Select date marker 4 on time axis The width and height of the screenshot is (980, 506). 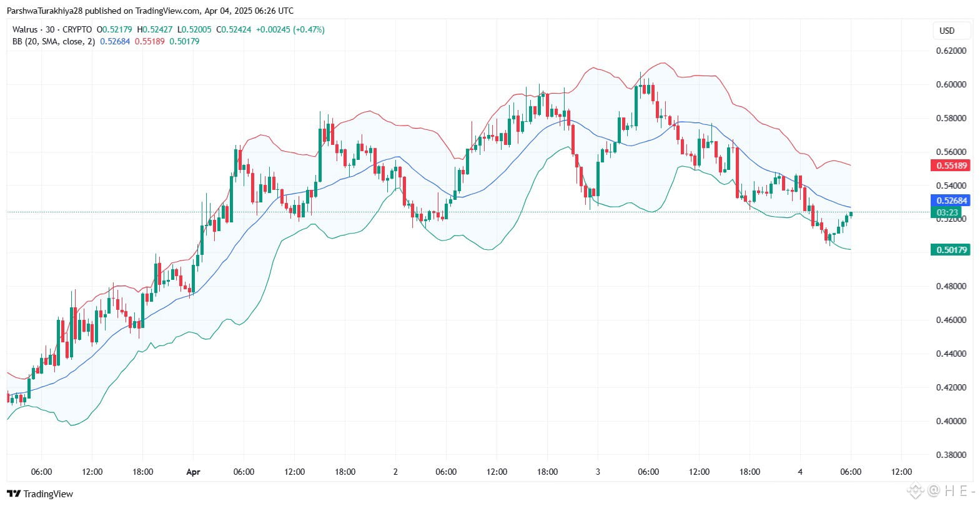coord(800,472)
